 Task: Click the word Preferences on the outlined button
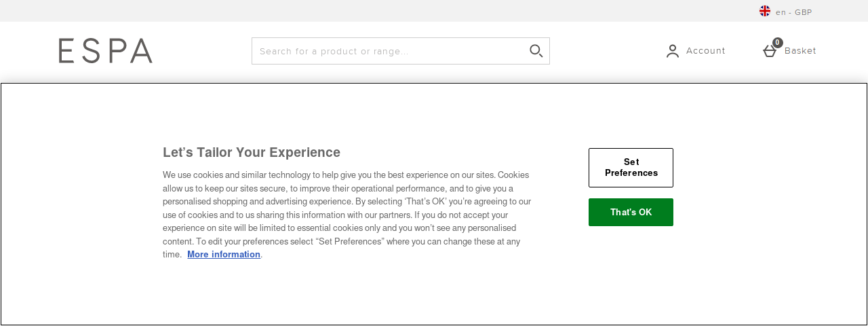click(631, 173)
